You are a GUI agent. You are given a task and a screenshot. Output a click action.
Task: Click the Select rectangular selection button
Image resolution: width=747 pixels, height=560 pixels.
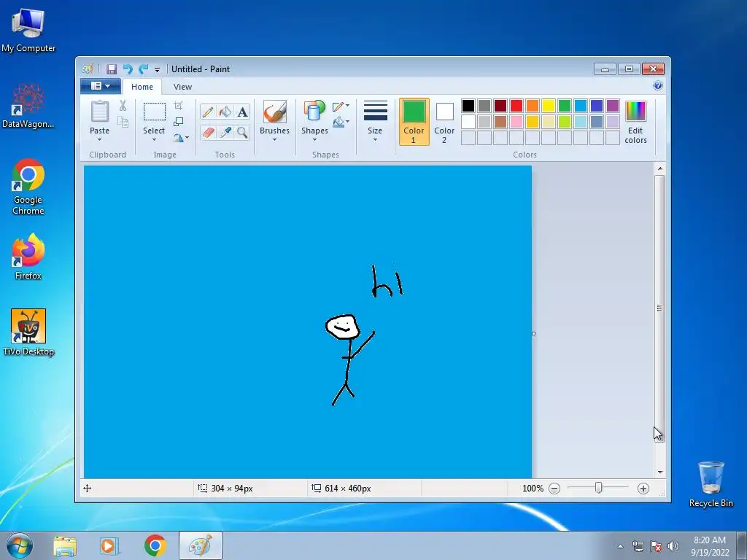pyautogui.click(x=155, y=112)
